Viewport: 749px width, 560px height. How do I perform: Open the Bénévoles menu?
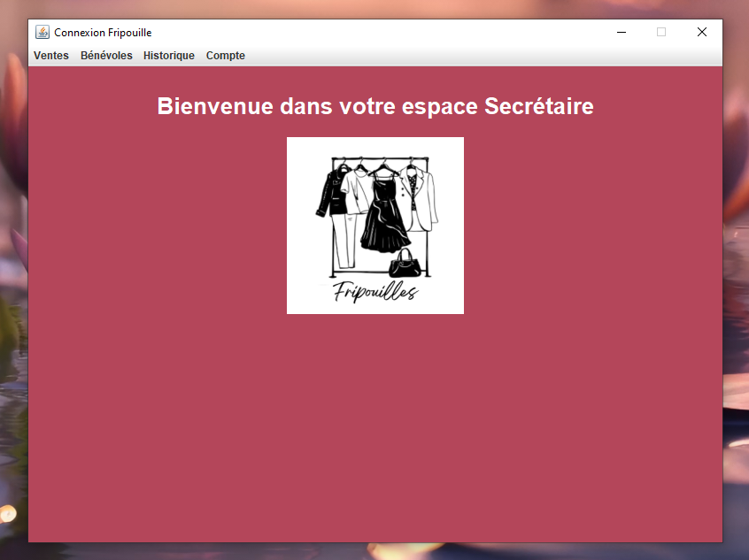[106, 55]
